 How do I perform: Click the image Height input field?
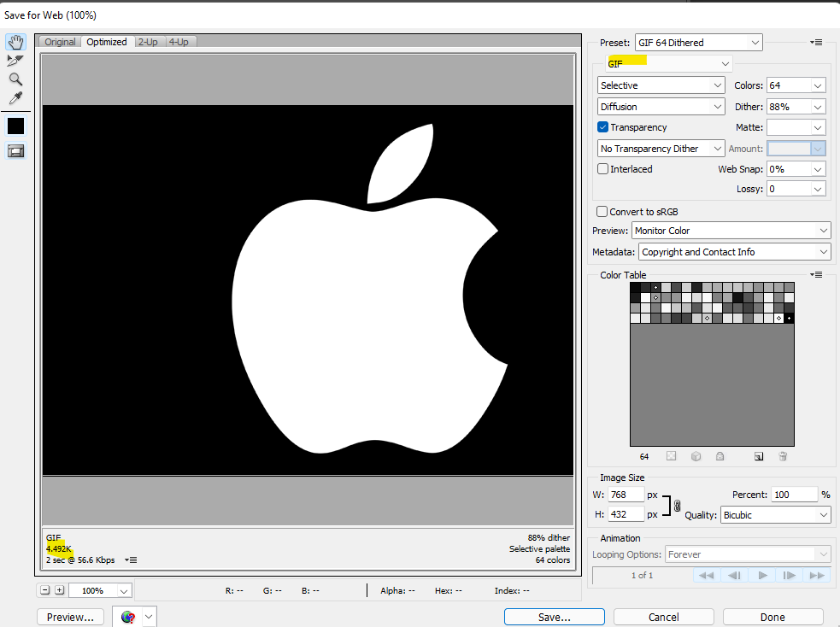click(626, 514)
